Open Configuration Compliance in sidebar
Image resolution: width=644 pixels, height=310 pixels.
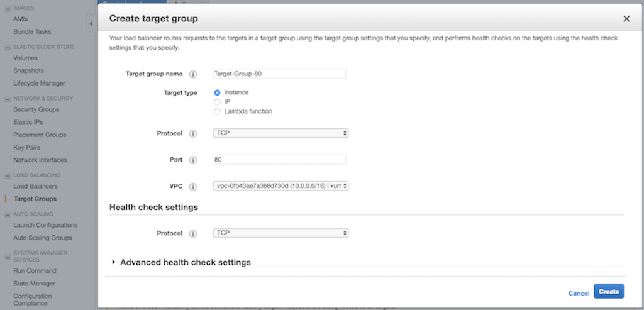(x=33, y=300)
